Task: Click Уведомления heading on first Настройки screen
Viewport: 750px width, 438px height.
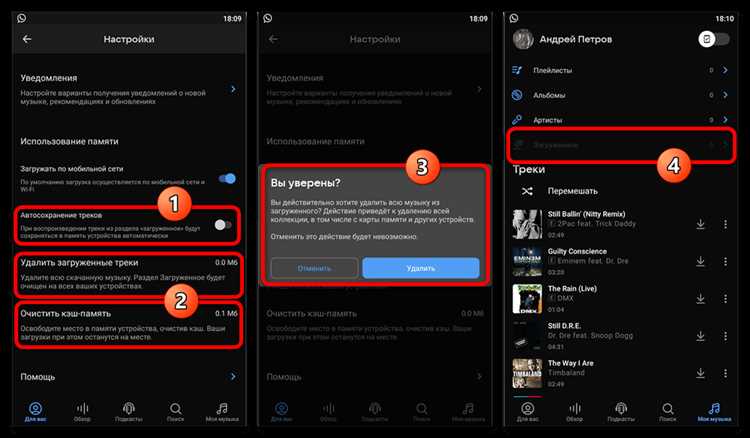Action: (x=49, y=78)
